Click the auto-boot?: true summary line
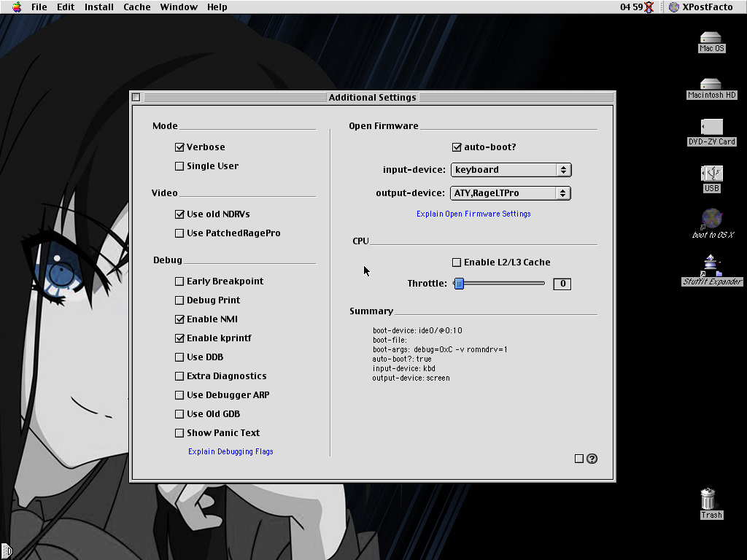747x560 pixels. (x=402, y=359)
